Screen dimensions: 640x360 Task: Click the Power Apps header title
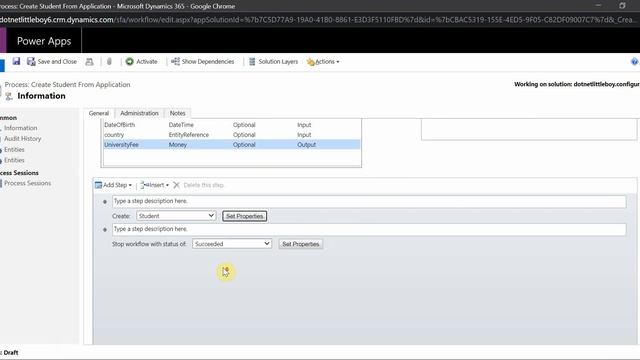44,41
